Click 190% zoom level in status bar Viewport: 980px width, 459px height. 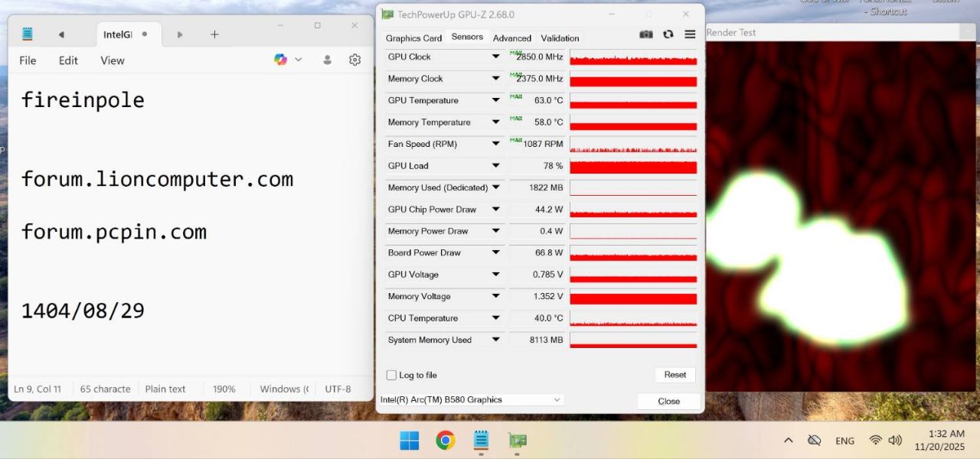click(224, 389)
